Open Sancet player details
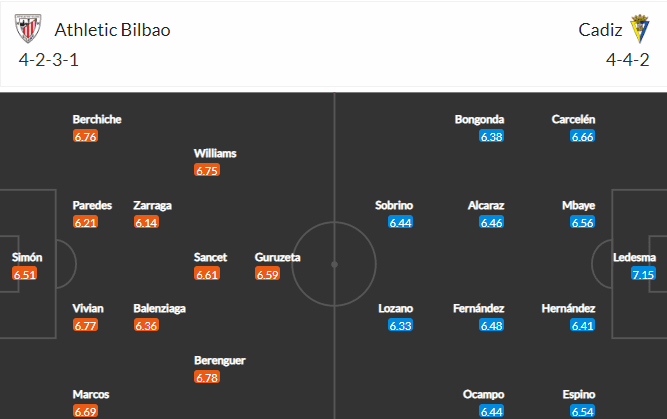This screenshot has height=419, width=667. tap(210, 257)
